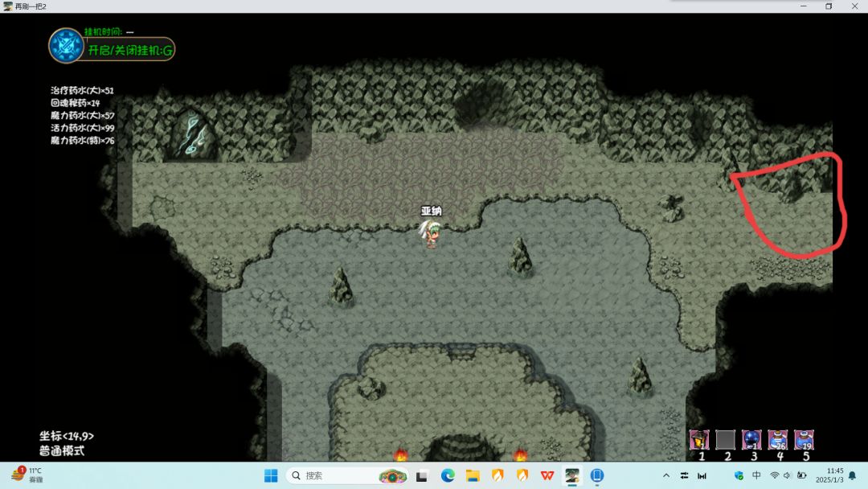Viewport: 868px width, 489px height.
Task: Open WPS Office from the taskbar
Action: click(x=547, y=475)
